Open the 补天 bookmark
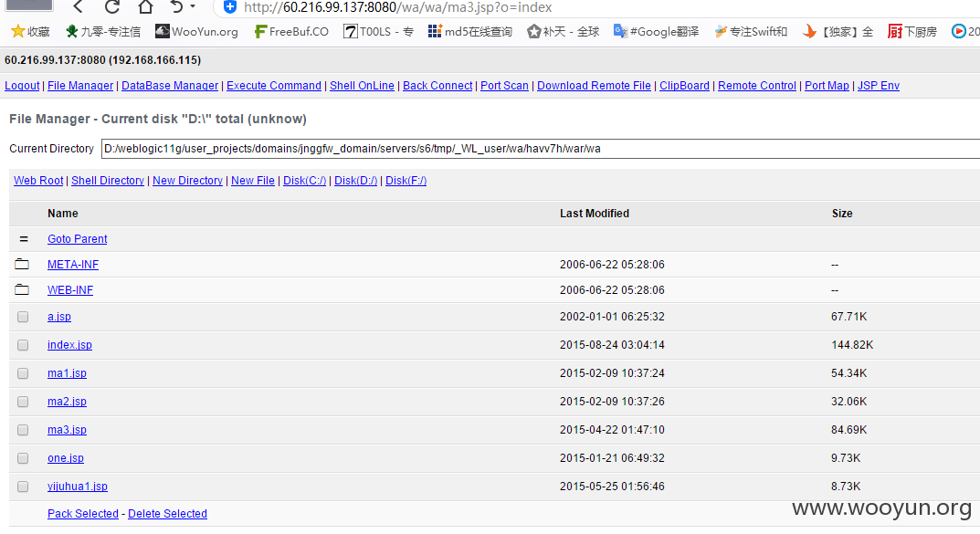Viewport: 980px width, 534px height. click(x=564, y=31)
